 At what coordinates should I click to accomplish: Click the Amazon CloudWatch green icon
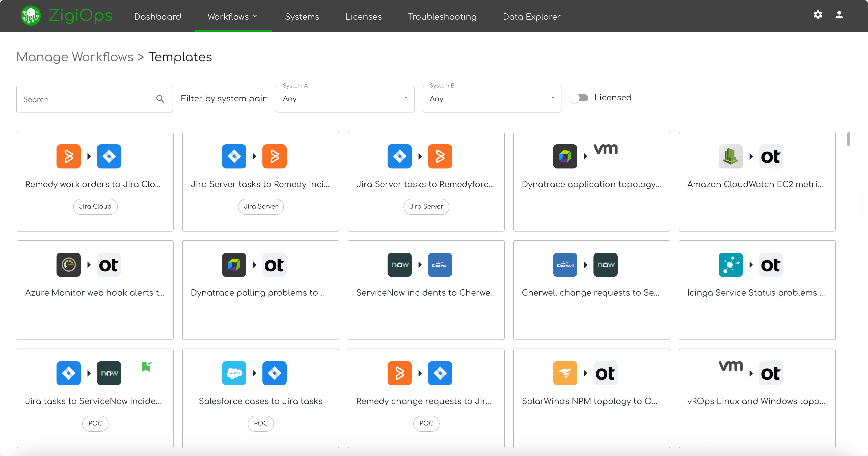[x=730, y=156]
